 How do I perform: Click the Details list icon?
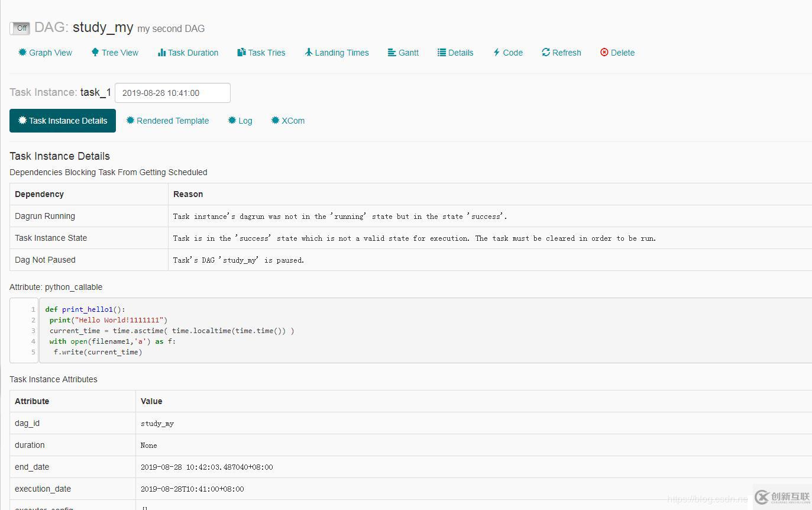[x=442, y=52]
